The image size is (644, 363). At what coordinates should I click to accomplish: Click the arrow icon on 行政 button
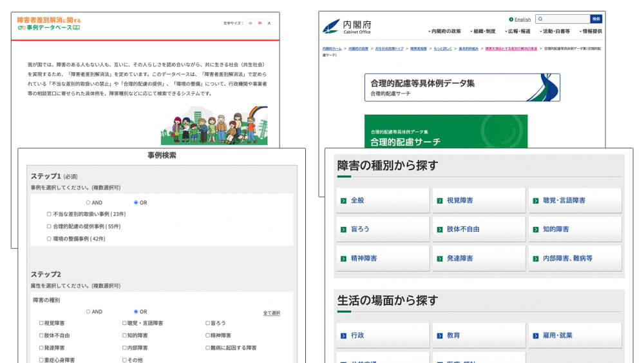coord(343,336)
